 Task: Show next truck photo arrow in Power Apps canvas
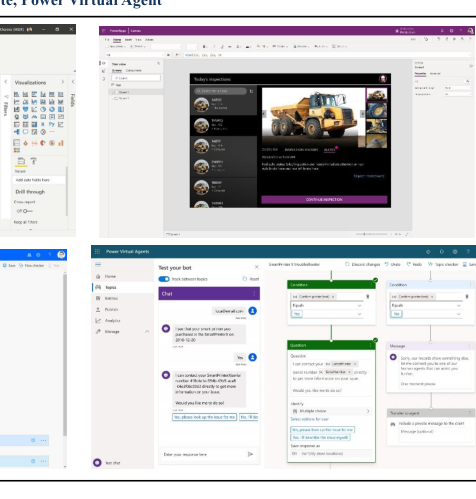tap(362, 114)
